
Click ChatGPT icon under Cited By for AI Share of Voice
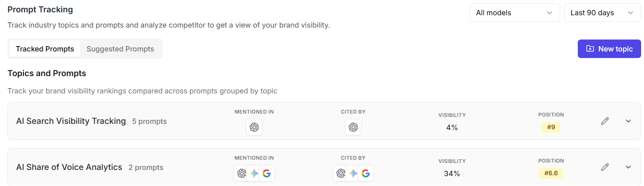tap(341, 173)
